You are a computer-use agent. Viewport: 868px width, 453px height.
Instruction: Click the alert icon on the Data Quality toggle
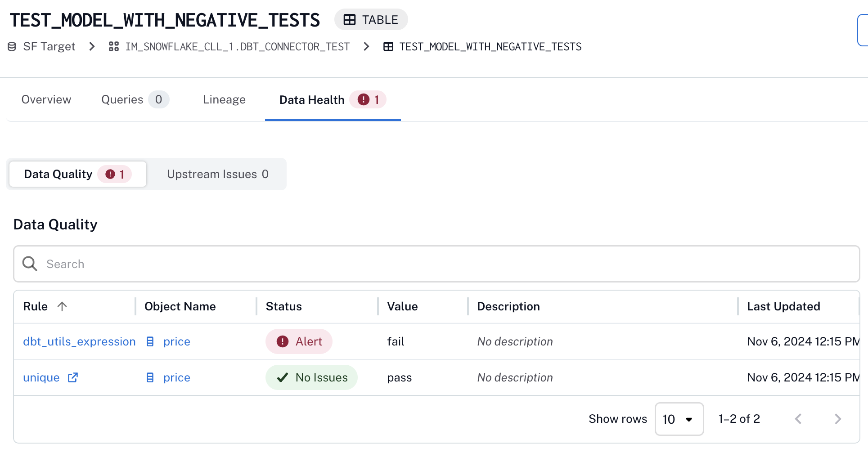tap(110, 174)
